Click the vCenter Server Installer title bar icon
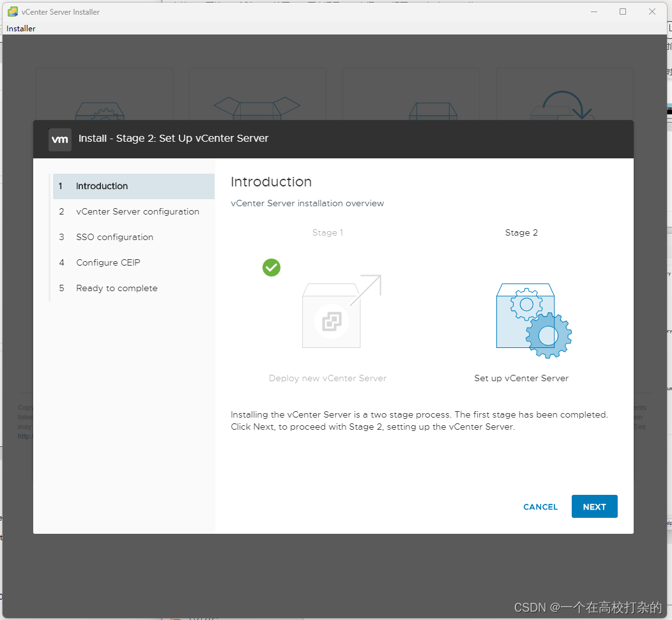Viewport: 672px width, 620px height. [x=13, y=11]
